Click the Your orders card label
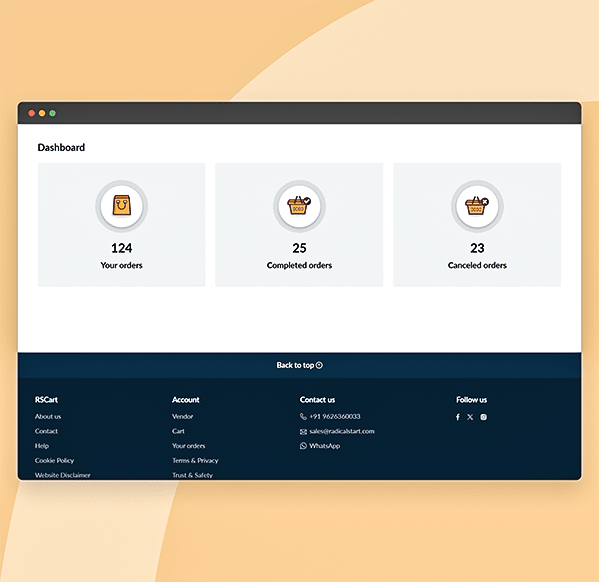This screenshot has width=599, height=582. click(x=121, y=265)
